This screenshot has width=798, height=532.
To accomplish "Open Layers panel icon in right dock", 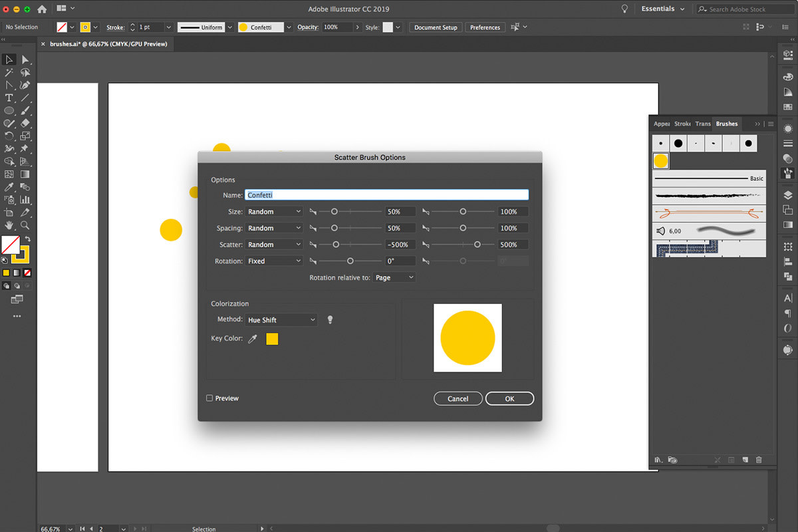I will [x=788, y=195].
